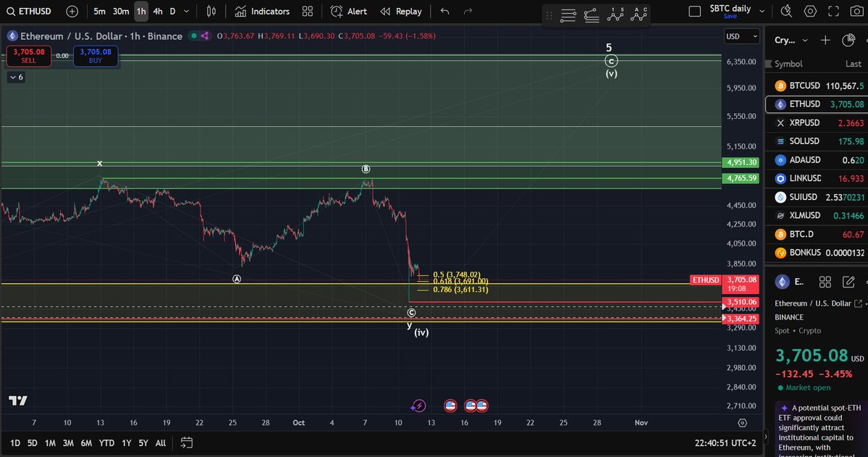Screen dimensions: 868x457
Task: Select BTC.D in the watchlist
Action: 817,235
